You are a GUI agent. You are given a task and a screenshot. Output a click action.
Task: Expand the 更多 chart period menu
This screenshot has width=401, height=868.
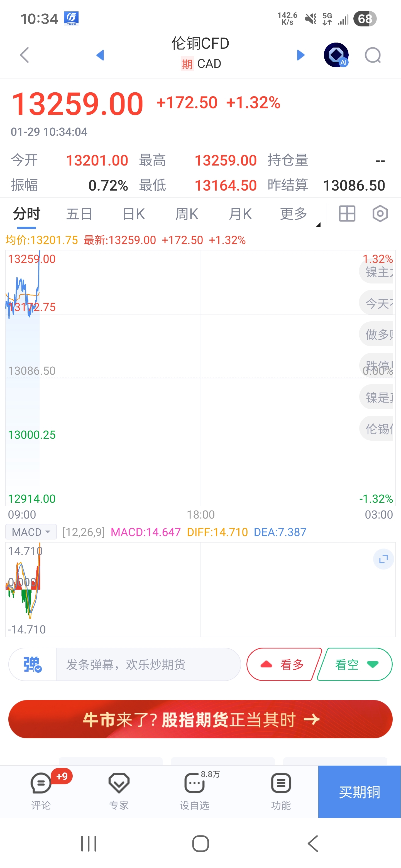coord(294,214)
